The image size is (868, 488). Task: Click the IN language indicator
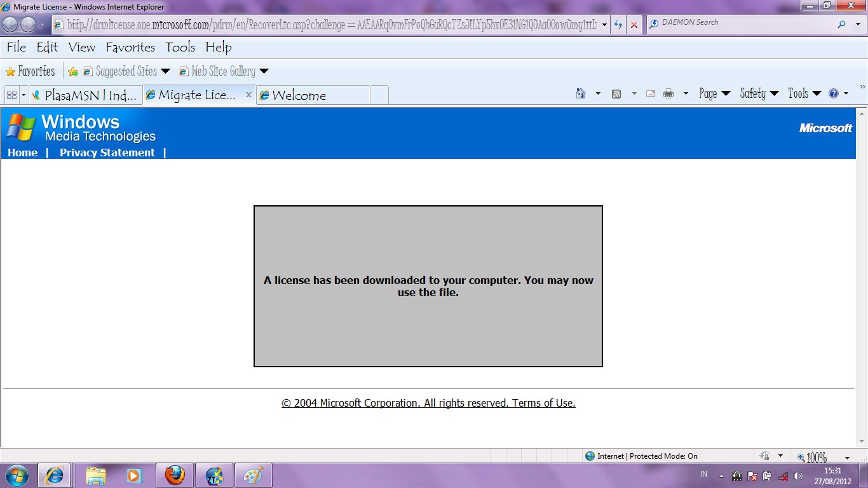coord(703,475)
